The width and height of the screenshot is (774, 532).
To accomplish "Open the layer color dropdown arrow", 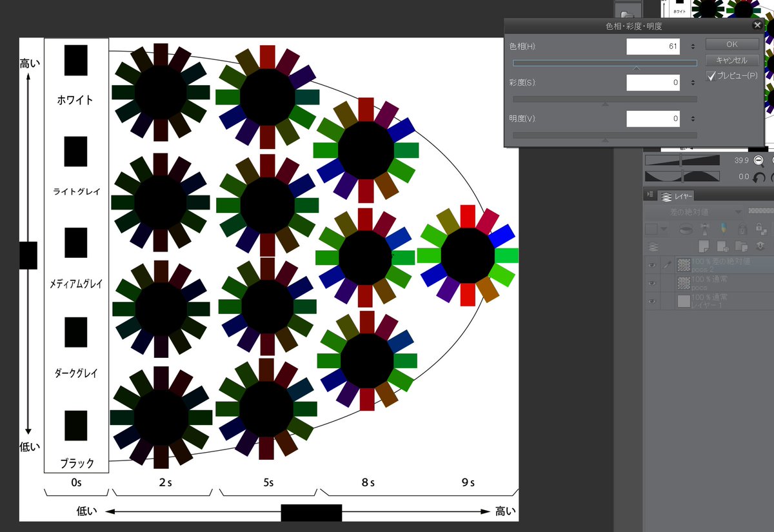I will point(664,229).
